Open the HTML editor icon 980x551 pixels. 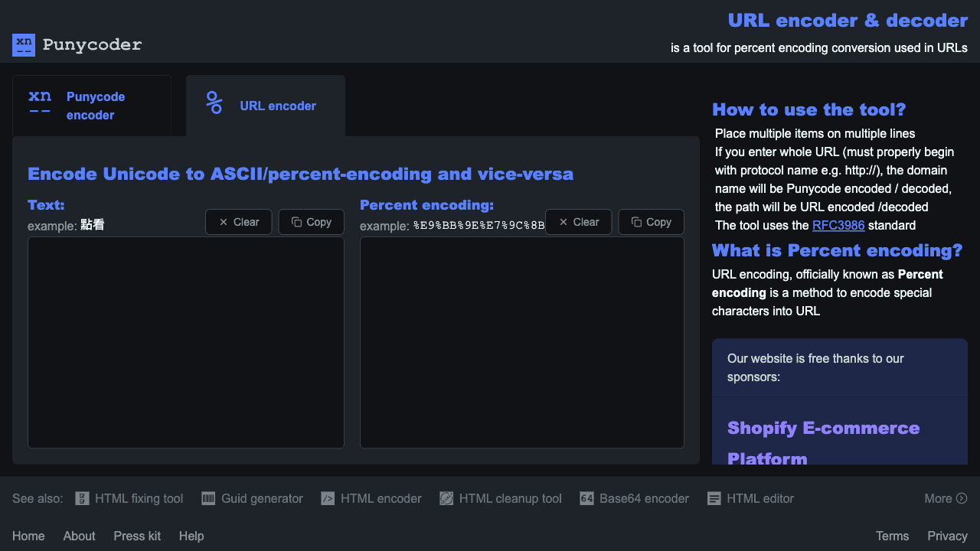(714, 498)
